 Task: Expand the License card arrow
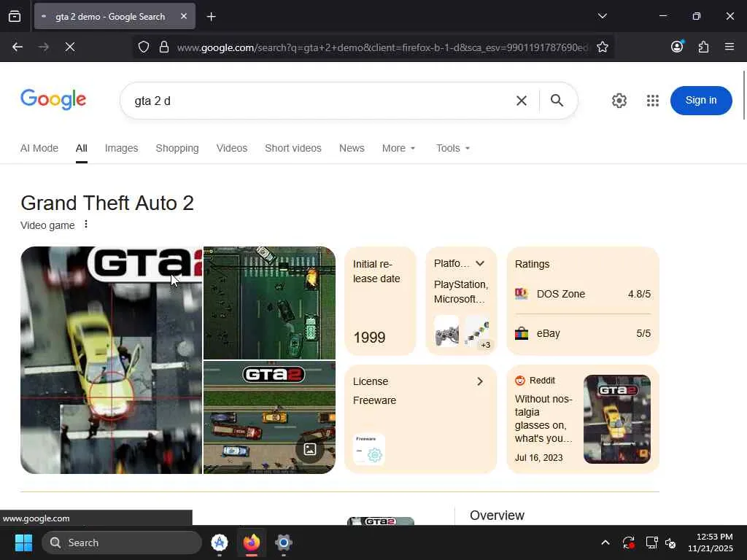tap(480, 381)
